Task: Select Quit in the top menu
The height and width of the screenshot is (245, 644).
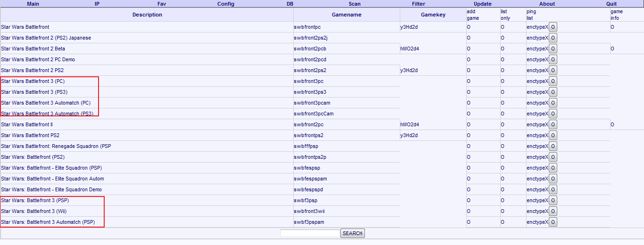Action: [x=611, y=4]
